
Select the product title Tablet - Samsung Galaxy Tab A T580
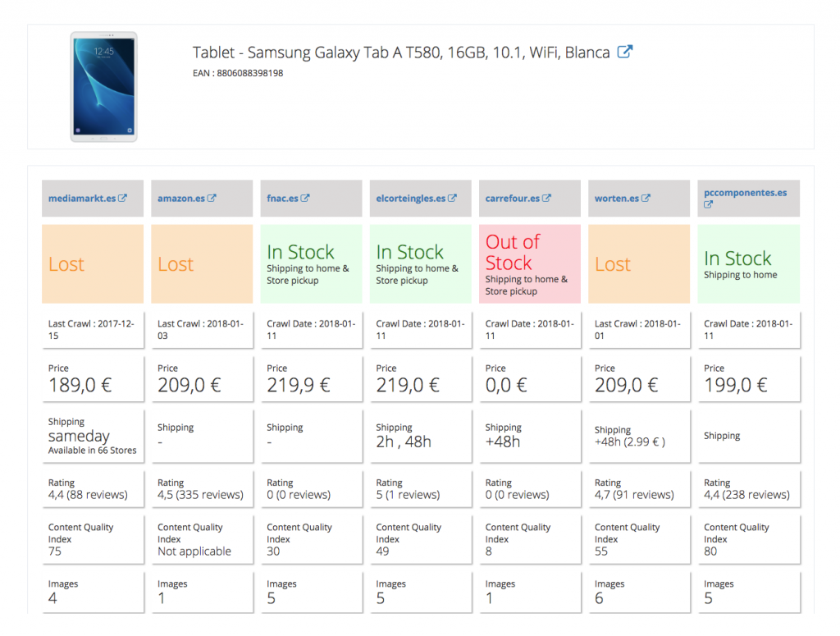pos(401,53)
